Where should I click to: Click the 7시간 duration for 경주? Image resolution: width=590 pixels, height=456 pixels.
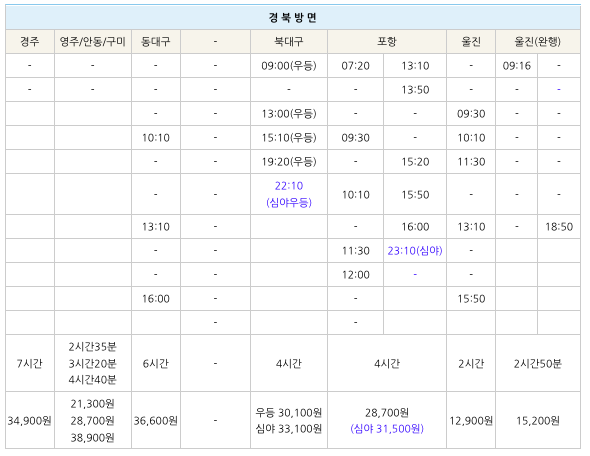(30, 363)
